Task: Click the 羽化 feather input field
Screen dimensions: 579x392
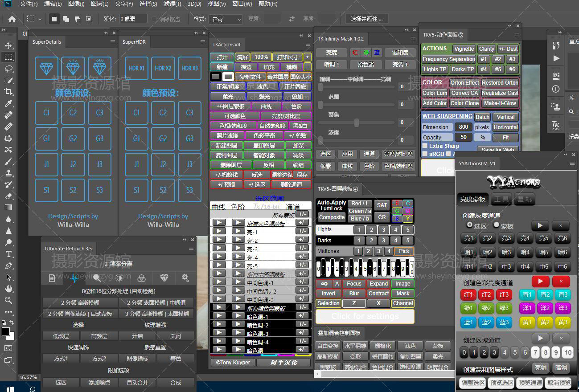Action: tap(133, 19)
